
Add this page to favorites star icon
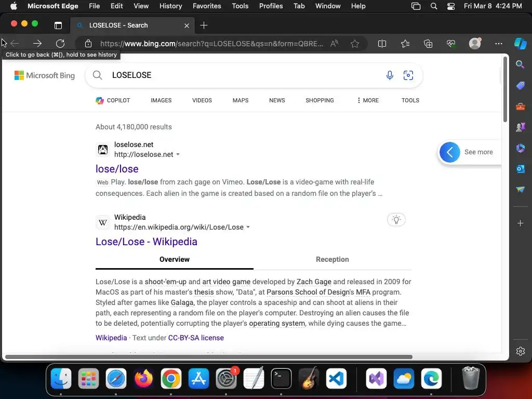pyautogui.click(x=355, y=44)
